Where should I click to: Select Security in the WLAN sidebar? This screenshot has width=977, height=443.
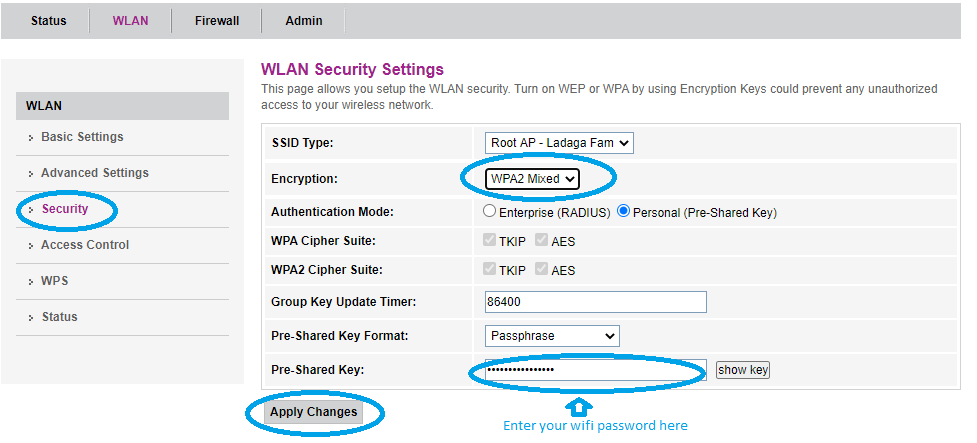(65, 209)
